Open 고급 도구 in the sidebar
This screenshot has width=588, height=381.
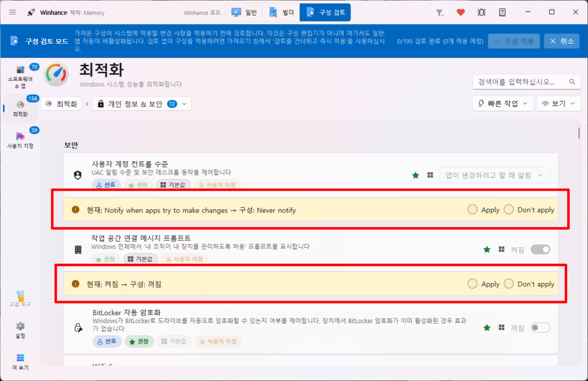pyautogui.click(x=20, y=298)
